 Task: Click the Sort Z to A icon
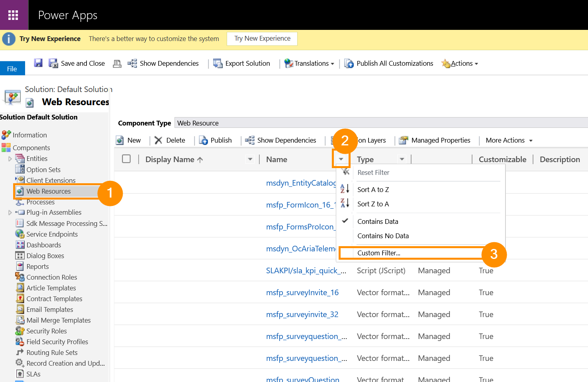pyautogui.click(x=345, y=203)
